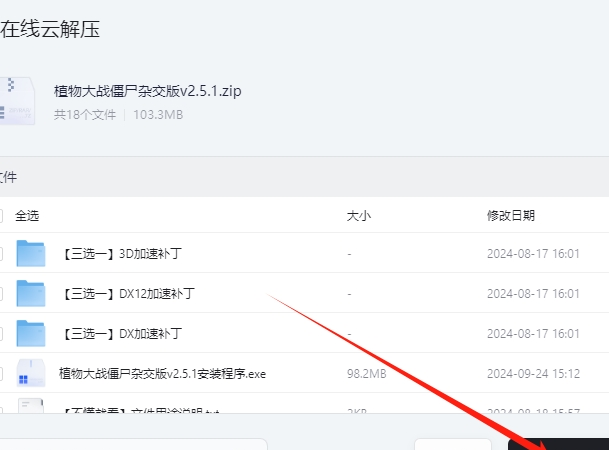Tick checkbox for DX加速补丁 row
609x450 pixels.
pos(1,334)
